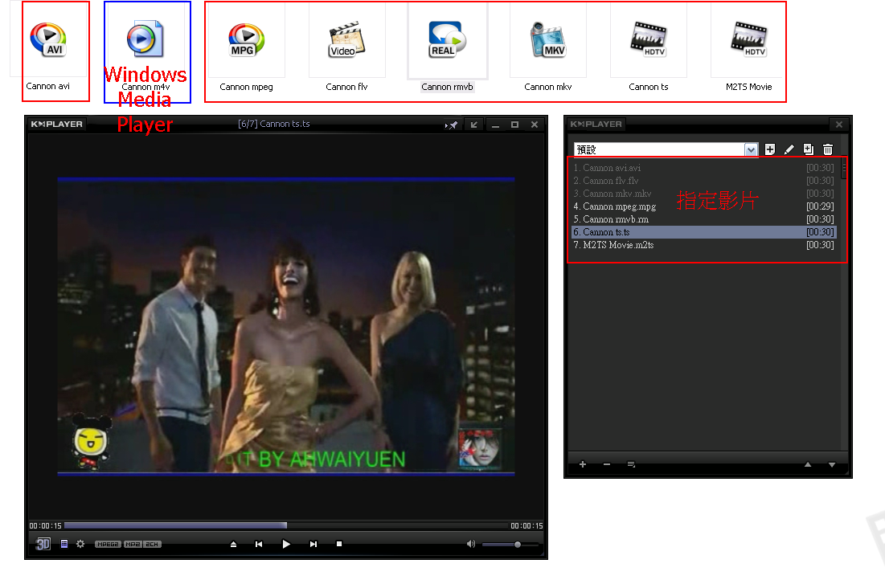The height and width of the screenshot is (588, 885).
Task: Open the KMPlayer control box gear
Action: coord(80,544)
